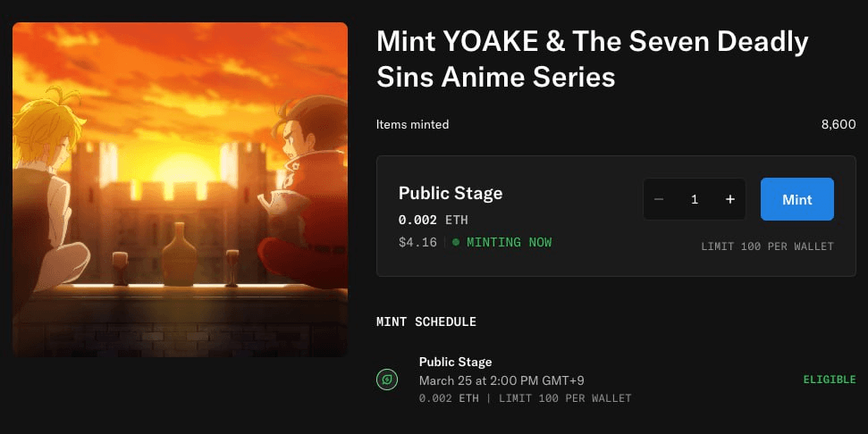Click the 8,600 minted count
Image resolution: width=868 pixels, height=434 pixels.
click(839, 124)
